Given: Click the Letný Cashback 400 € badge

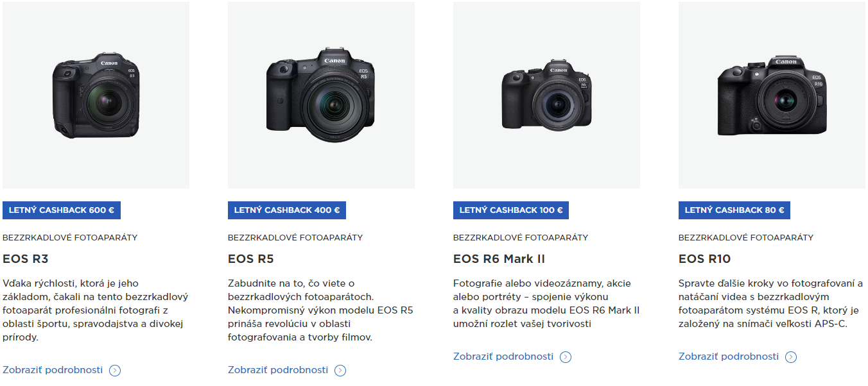Looking at the screenshot, I should [x=287, y=210].
